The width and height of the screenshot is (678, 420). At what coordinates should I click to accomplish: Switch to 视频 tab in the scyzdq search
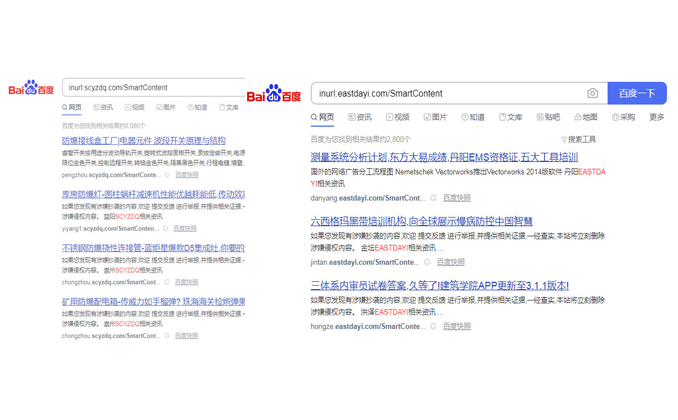(134, 107)
